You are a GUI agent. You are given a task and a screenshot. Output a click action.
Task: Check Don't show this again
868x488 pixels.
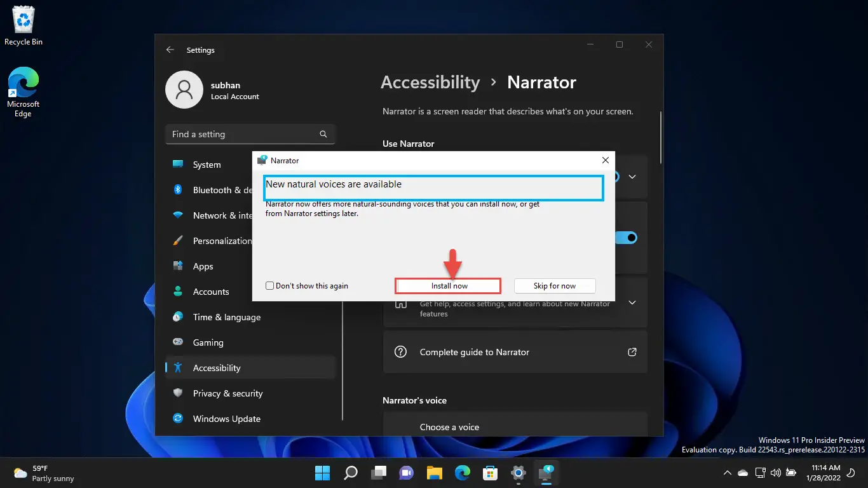270,286
